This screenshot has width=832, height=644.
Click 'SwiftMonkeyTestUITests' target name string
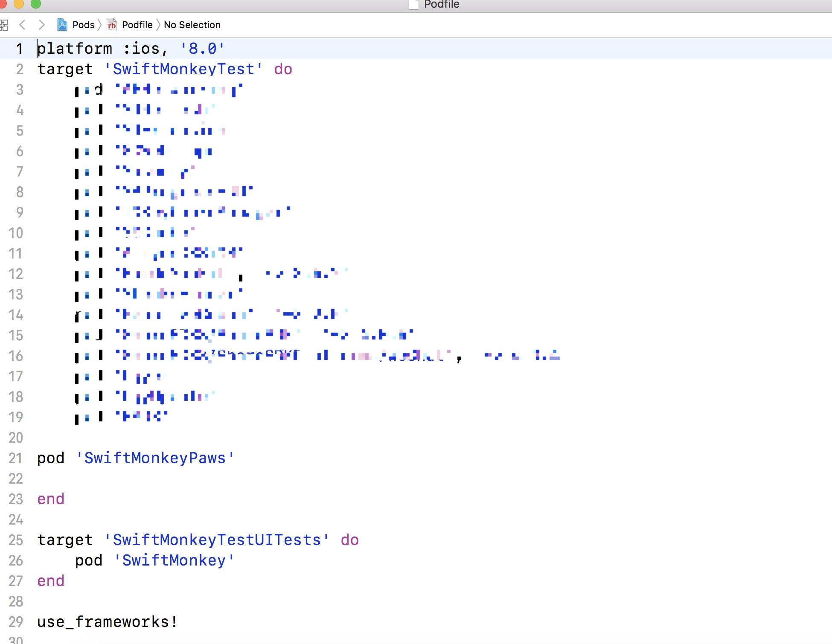217,540
